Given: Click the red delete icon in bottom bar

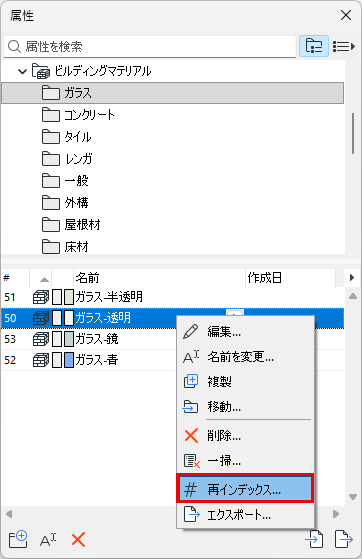Looking at the screenshot, I should click(x=78, y=540).
